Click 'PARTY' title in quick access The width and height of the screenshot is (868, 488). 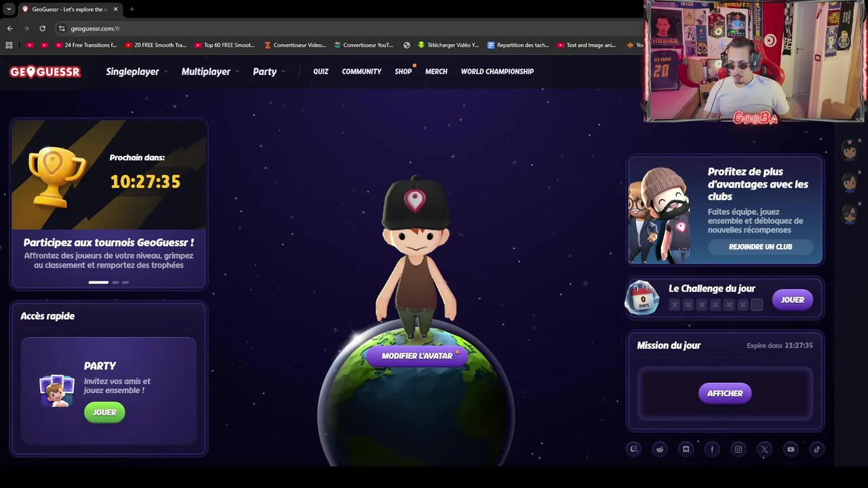(100, 366)
